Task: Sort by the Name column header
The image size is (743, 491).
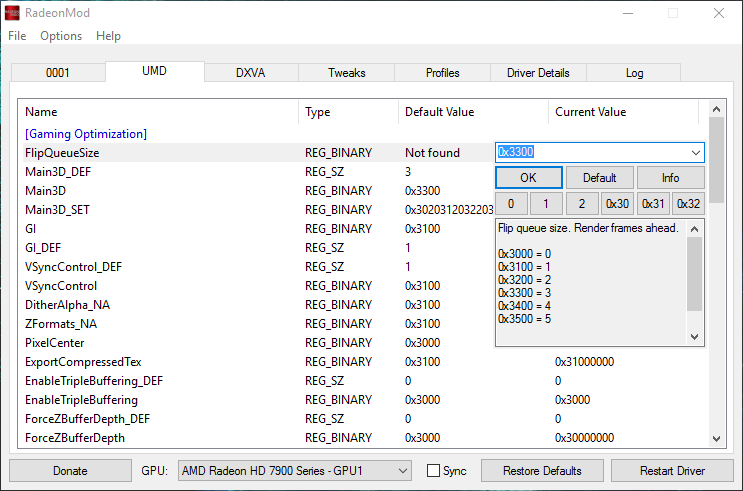Action: (159, 112)
